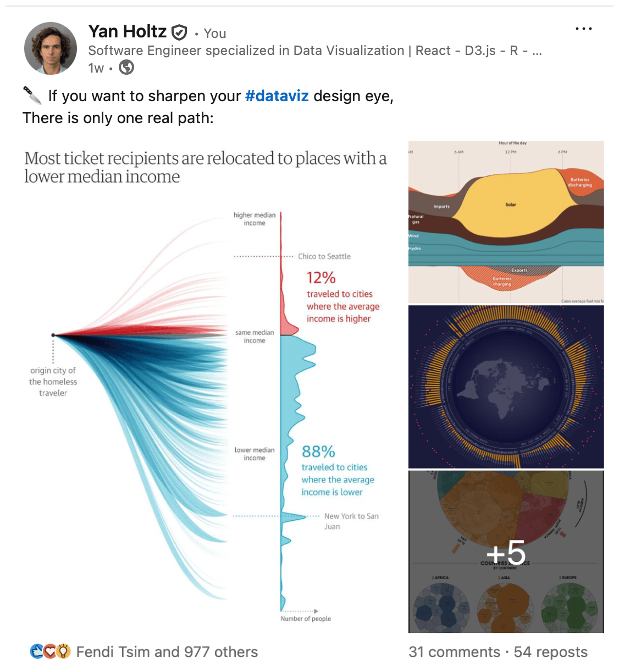Click the red heart Love reaction icon
Image resolution: width=619 pixels, height=672 pixels.
50,652
